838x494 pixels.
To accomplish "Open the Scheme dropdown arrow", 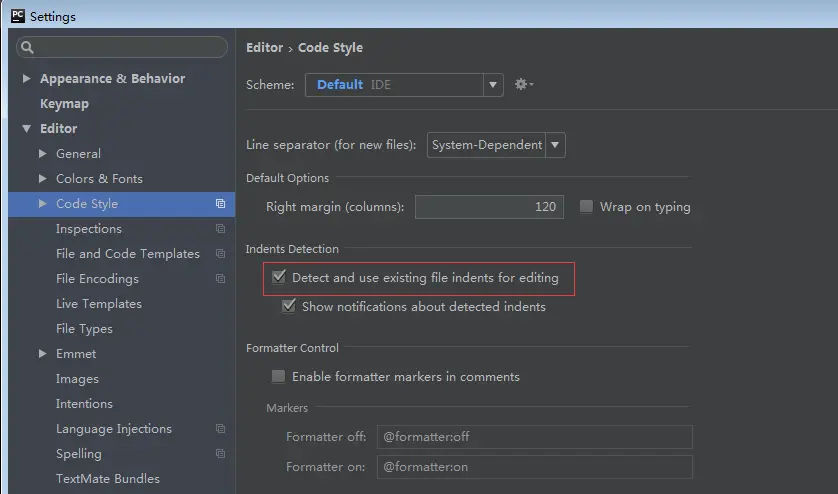I will coord(493,84).
